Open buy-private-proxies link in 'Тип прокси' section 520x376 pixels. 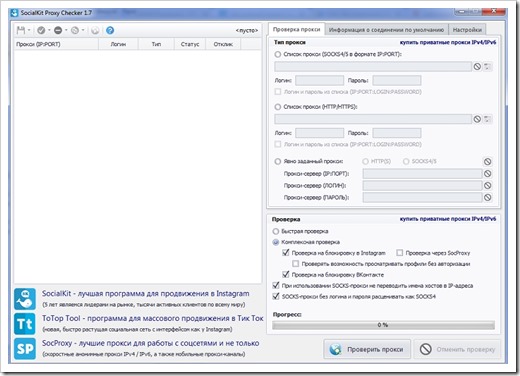coord(448,42)
